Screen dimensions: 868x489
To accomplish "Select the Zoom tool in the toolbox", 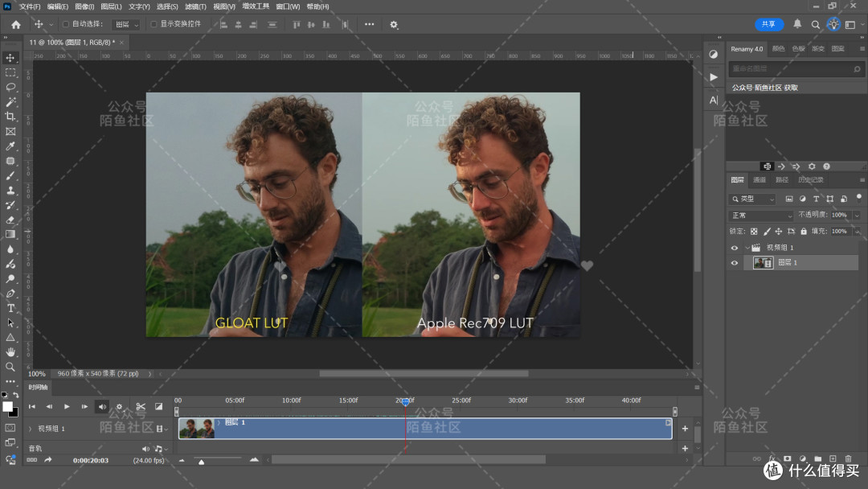I will tap(10, 367).
